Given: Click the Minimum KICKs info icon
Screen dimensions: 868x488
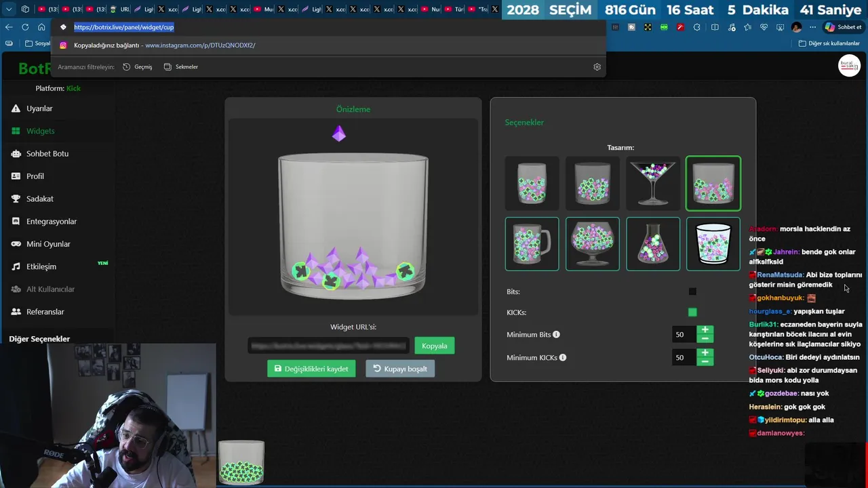Looking at the screenshot, I should tap(562, 357).
